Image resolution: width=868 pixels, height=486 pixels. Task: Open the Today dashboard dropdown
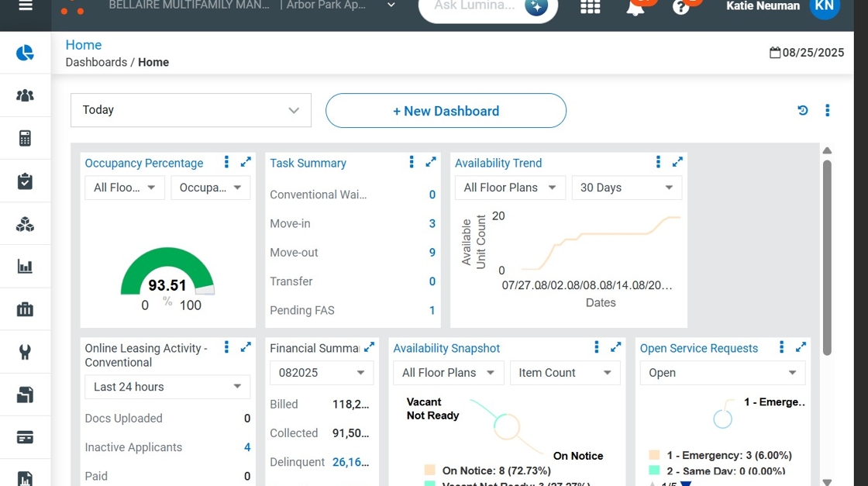click(191, 110)
